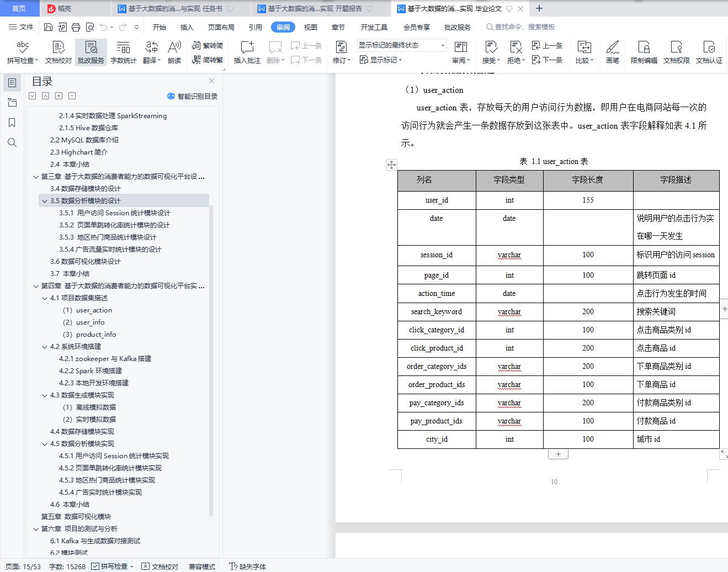The height and width of the screenshot is (572, 728).
Task: Open the 显示标记的最终状态 dropdown
Action: (x=401, y=45)
